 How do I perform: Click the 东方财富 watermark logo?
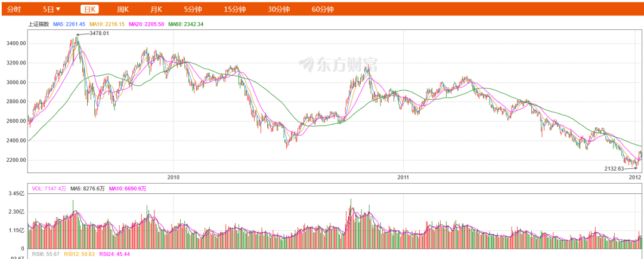(338, 63)
